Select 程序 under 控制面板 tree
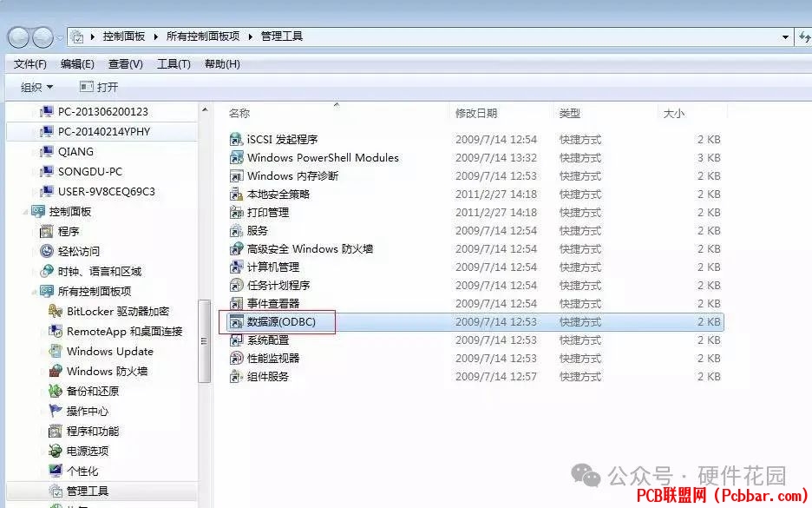This screenshot has width=812, height=508. click(x=69, y=231)
